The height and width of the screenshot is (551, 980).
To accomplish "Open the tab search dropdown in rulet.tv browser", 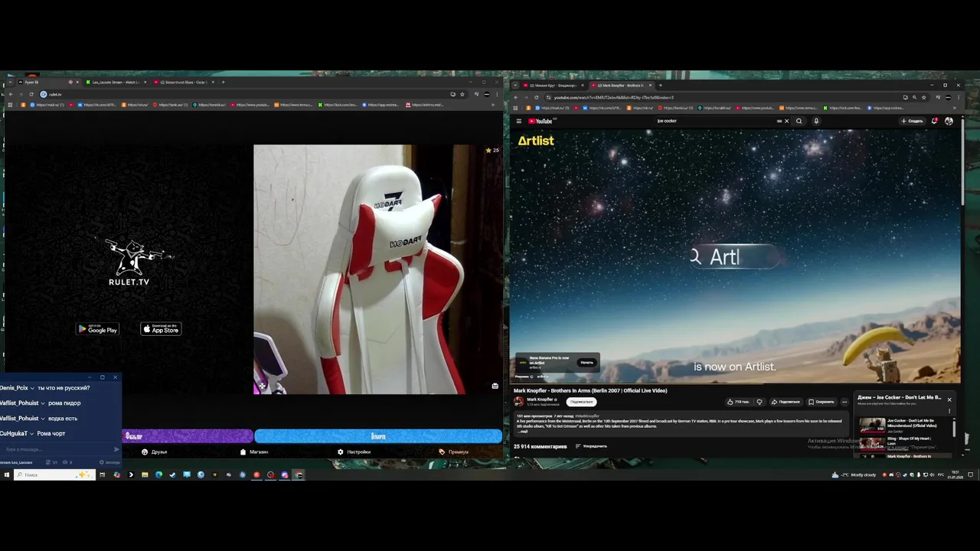I will [x=9, y=82].
